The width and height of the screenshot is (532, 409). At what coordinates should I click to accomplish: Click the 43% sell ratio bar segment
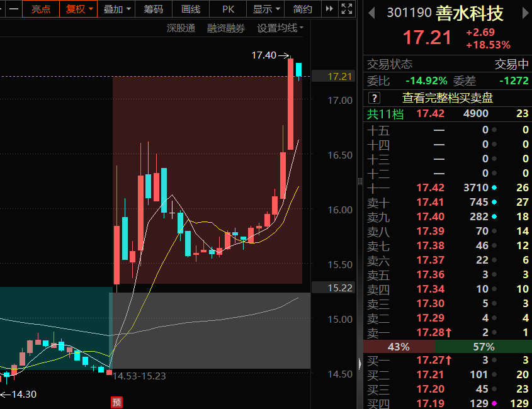[399, 347]
